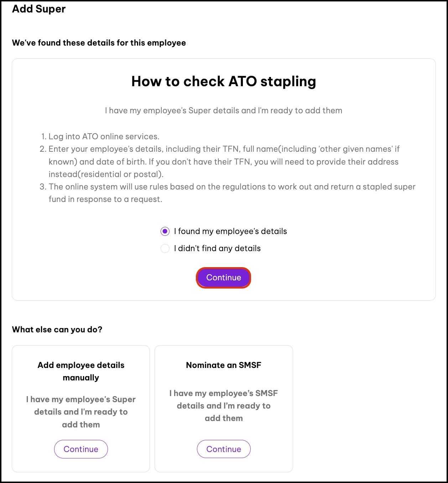The height and width of the screenshot is (483, 448).
Task: Click the 'I found my employee's details' label text
Action: (230, 232)
